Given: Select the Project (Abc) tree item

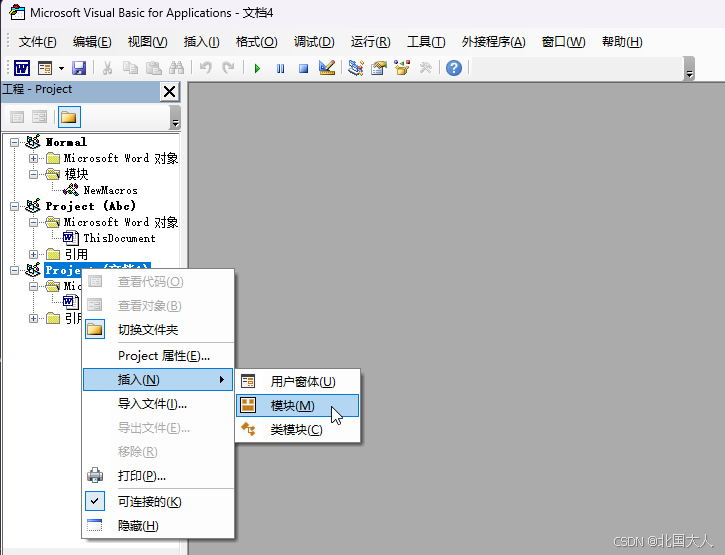Looking at the screenshot, I should point(91,206).
